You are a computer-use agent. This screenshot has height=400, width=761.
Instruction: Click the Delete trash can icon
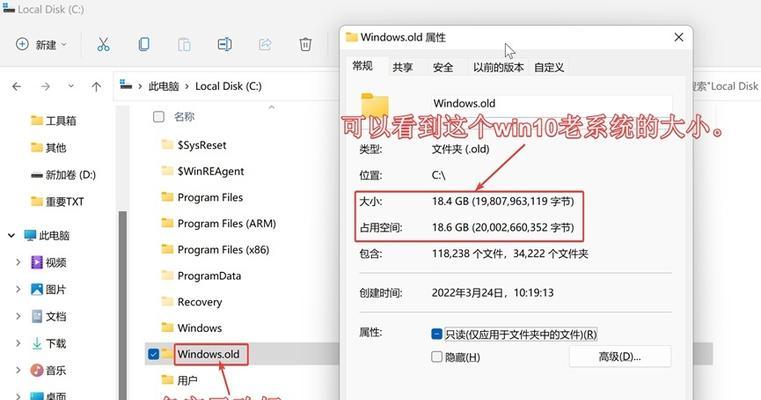(x=305, y=45)
